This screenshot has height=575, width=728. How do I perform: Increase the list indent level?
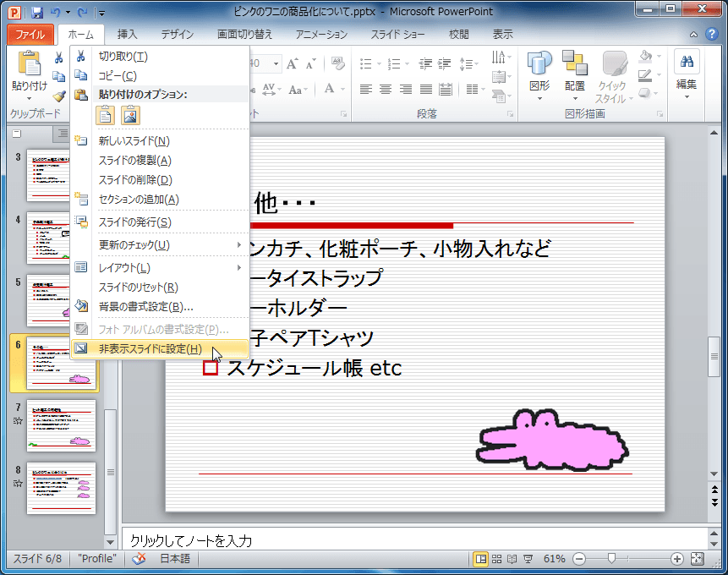pos(444,63)
